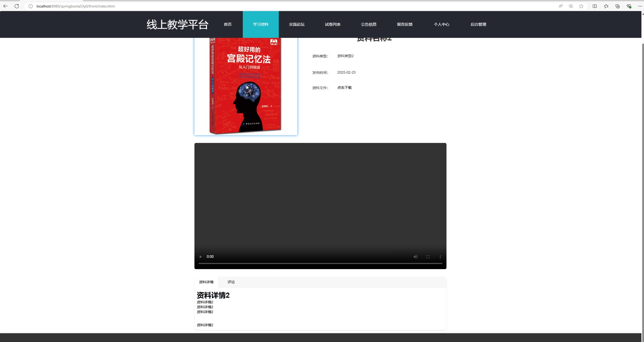Screen dimensions: 644x342
Task: Refresh the current page
Action: (17, 6)
